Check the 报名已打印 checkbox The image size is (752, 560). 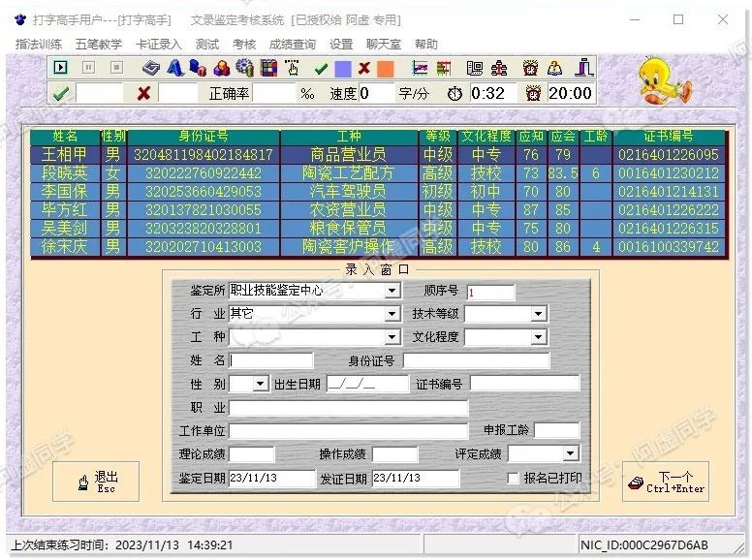click(x=514, y=478)
